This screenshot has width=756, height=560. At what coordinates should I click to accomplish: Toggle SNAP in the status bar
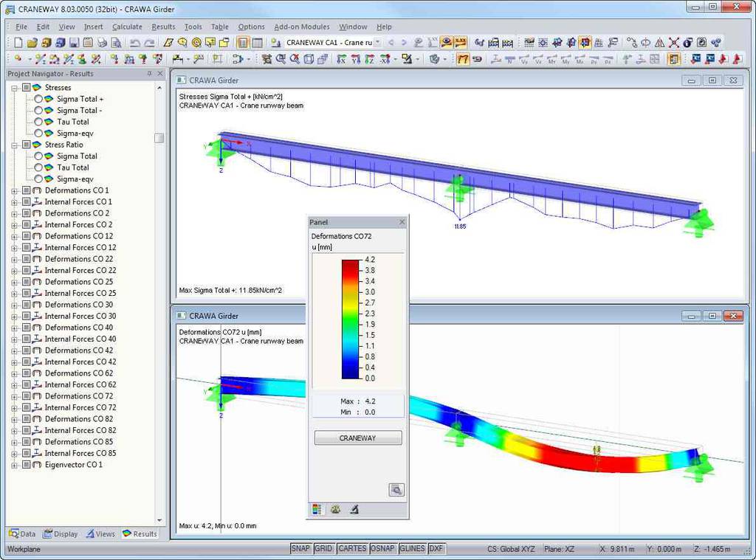click(300, 548)
